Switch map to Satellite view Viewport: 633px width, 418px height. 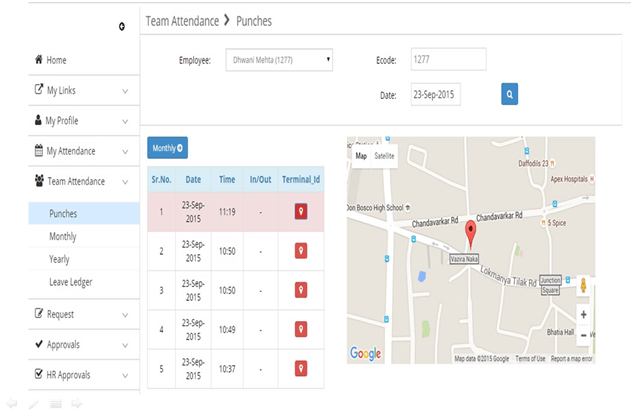tap(384, 157)
